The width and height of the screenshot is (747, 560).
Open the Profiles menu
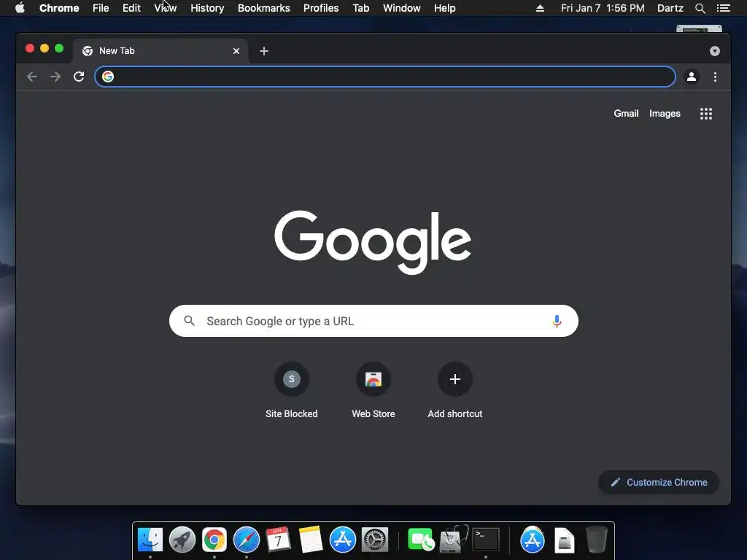click(321, 8)
